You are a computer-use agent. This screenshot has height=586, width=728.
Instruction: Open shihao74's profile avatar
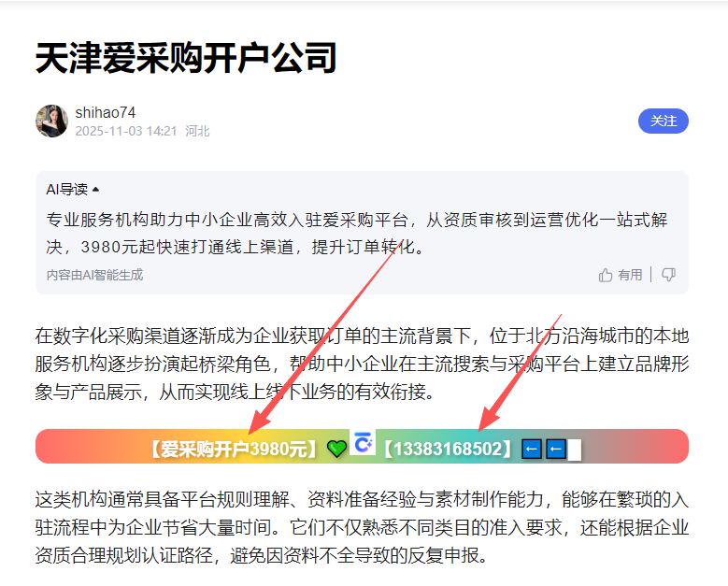[x=51, y=121]
